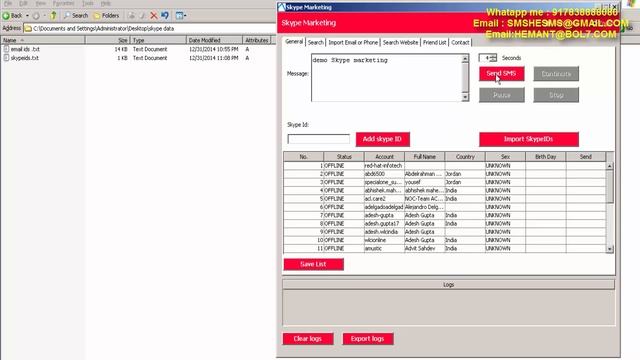Screen dimensions: 640x360
Task: Open the Favorites menu in Explorer
Action: click(64, 3)
